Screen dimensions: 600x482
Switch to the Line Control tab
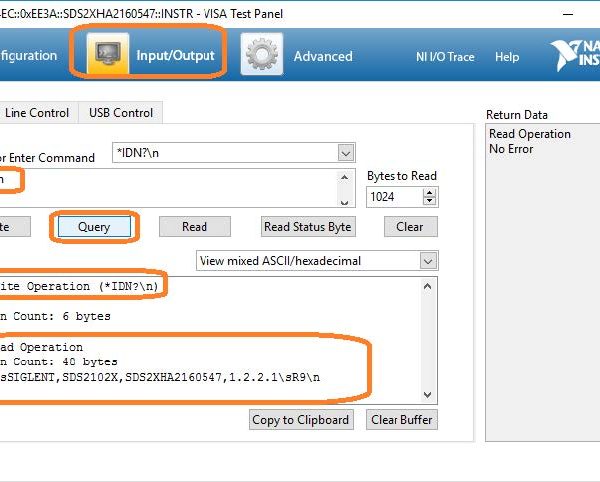37,113
